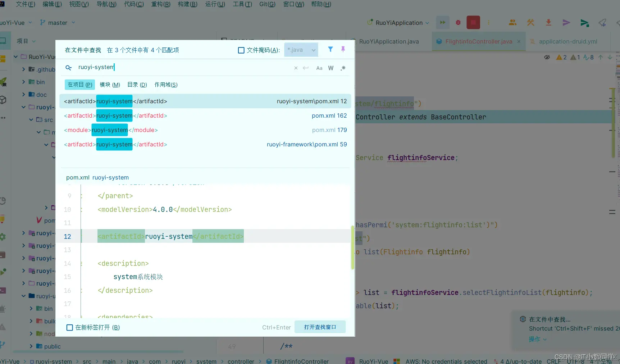Select the In Project scope tab

click(x=80, y=85)
